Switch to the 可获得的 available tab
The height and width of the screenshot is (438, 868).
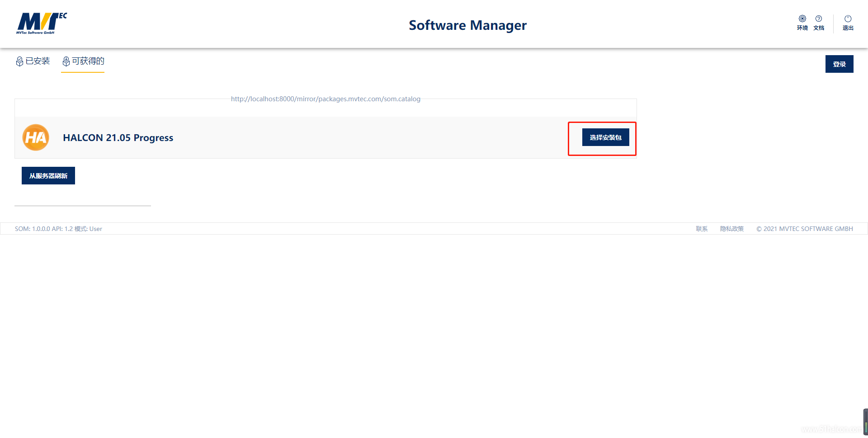coord(83,61)
